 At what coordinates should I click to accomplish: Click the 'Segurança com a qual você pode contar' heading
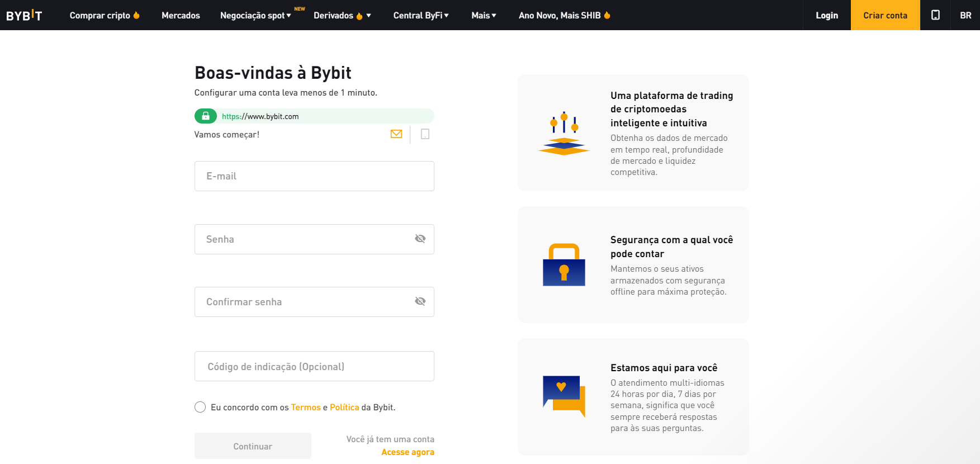671,247
